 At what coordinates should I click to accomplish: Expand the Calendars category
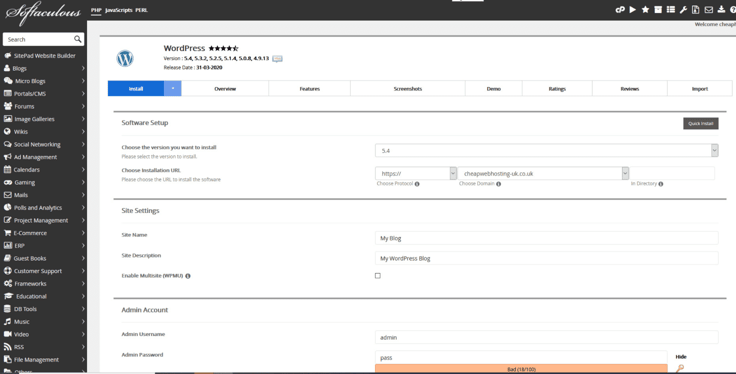click(x=43, y=169)
